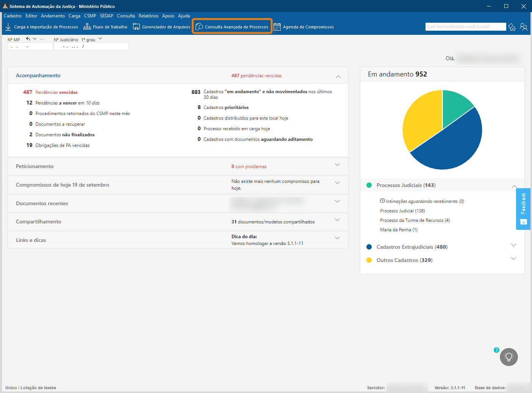Open Processo Judicial (138) entry
The height and width of the screenshot is (393, 532).
tap(402, 211)
